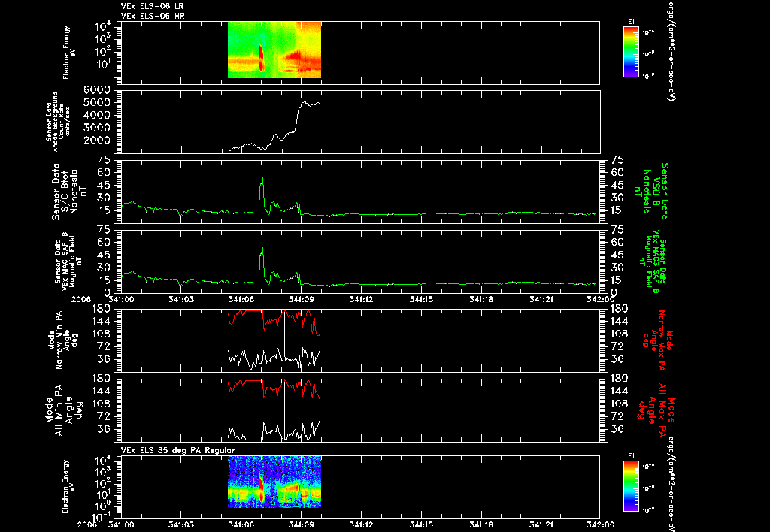This screenshot has height=532, width=770.
Task: Click the '6000' tick on count rate axis
Action: 97,90
